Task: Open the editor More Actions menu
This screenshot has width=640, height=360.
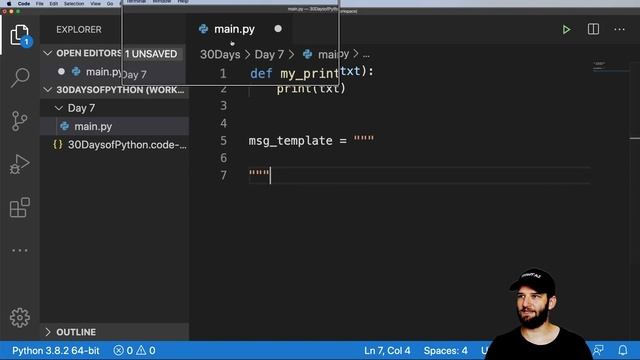Action: pyautogui.click(x=619, y=29)
